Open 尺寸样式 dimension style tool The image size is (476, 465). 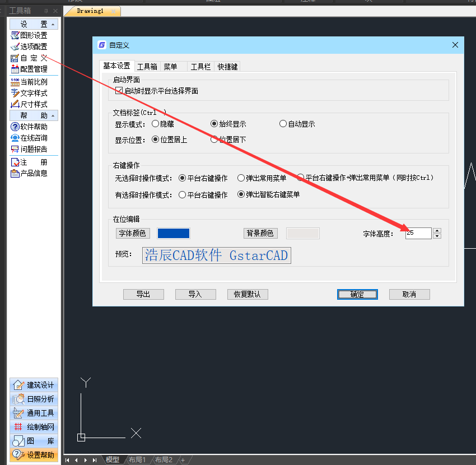click(34, 104)
